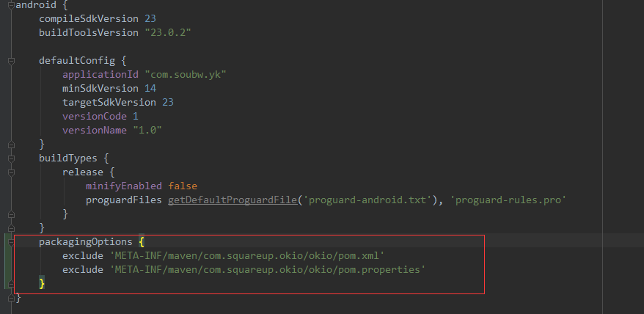Click fold-end marker closing buildTypes block
The width and height of the screenshot is (644, 314).
pyautogui.click(x=11, y=228)
